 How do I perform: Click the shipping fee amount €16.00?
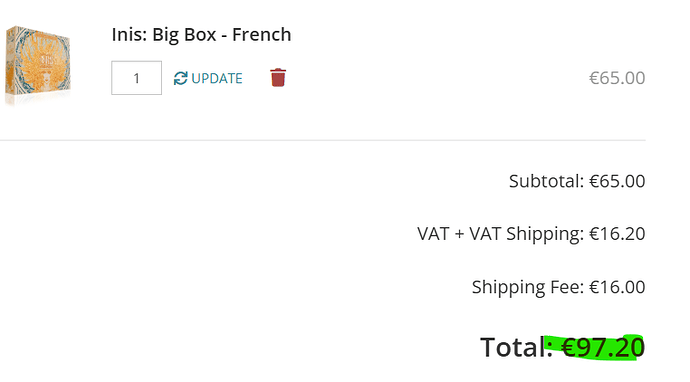(x=617, y=287)
